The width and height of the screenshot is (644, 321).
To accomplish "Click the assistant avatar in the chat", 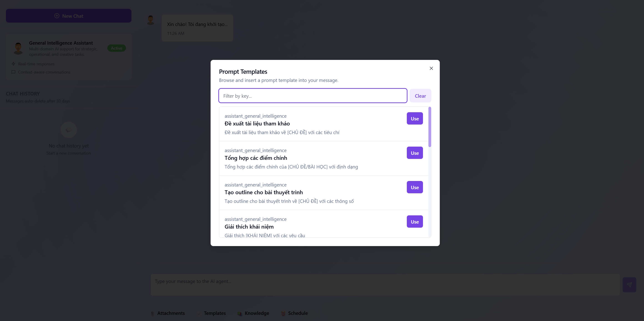I will tap(151, 20).
